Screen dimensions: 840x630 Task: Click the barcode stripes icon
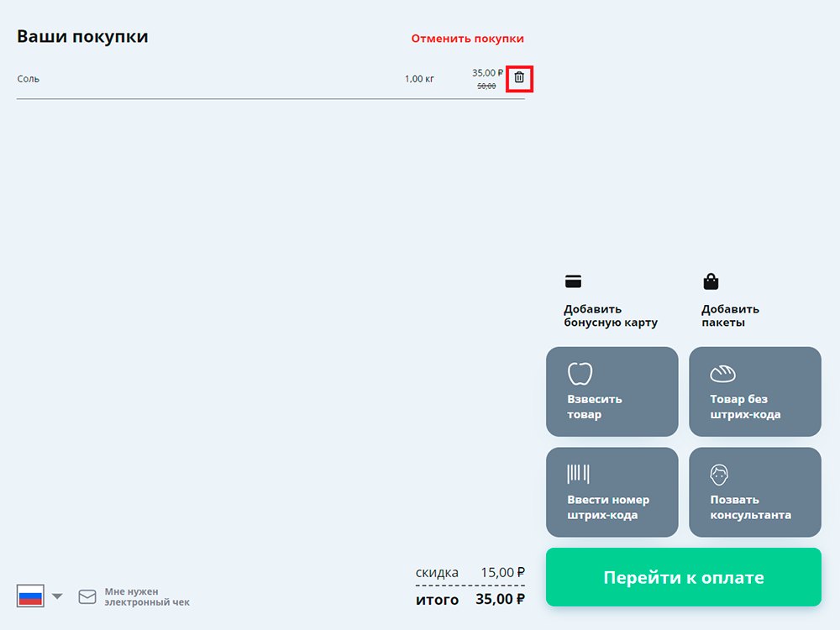578,474
